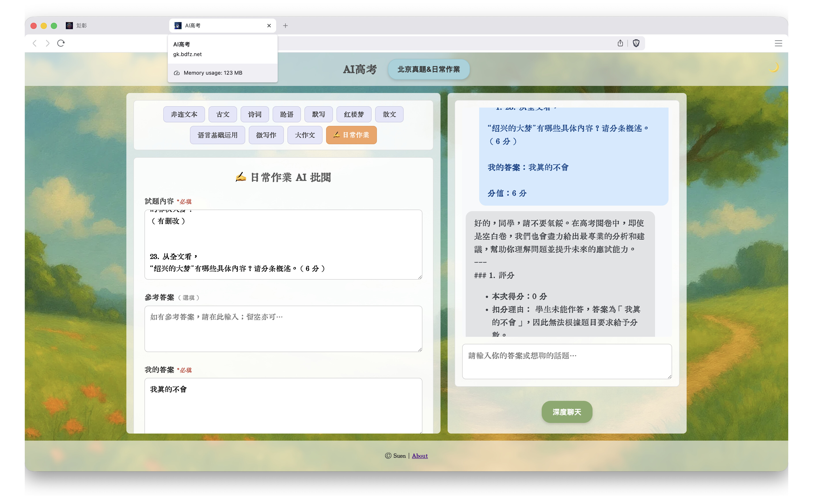
Task: Select the 红楼梦 category
Action: pos(354,114)
